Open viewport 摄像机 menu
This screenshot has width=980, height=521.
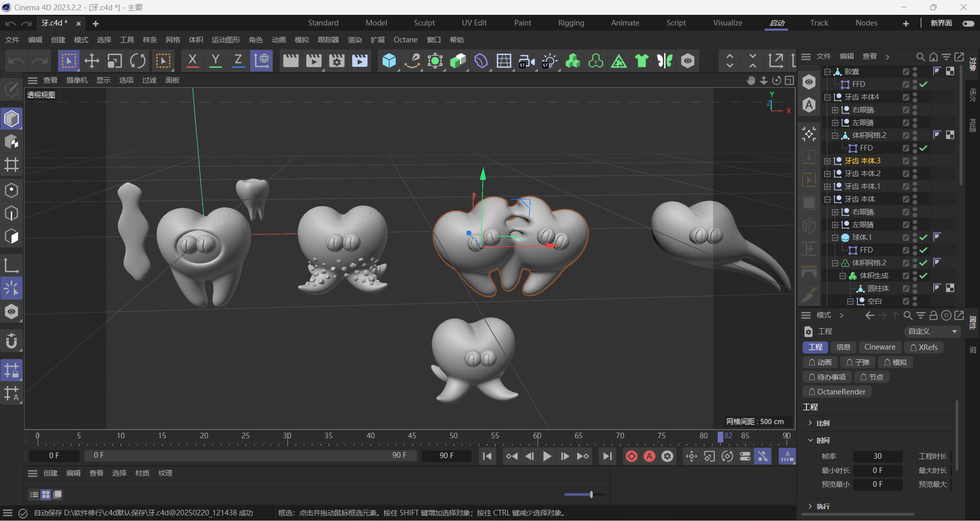coord(77,80)
